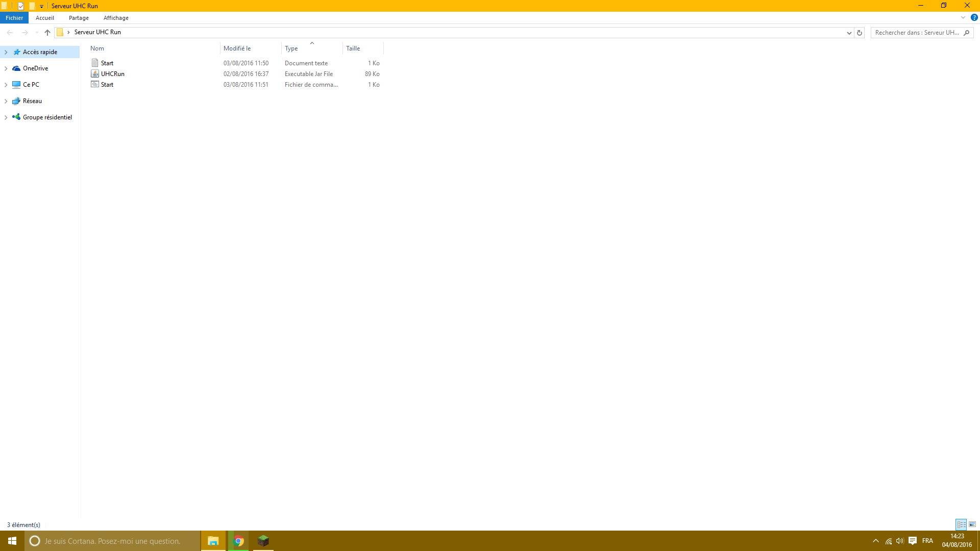Click the Start text document icon
Screen dimensions: 980x551
(x=95, y=63)
